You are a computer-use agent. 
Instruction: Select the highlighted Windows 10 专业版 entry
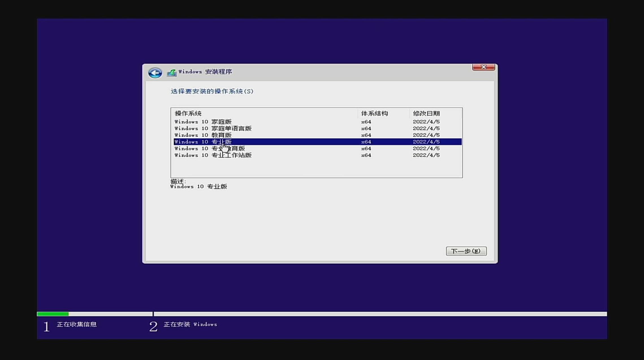pos(203,142)
